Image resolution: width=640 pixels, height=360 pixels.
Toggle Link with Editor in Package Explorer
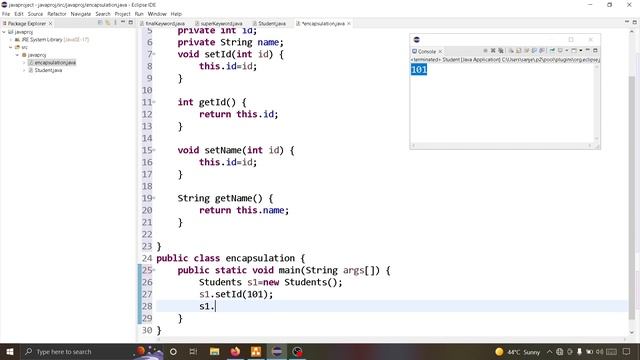(108, 22)
